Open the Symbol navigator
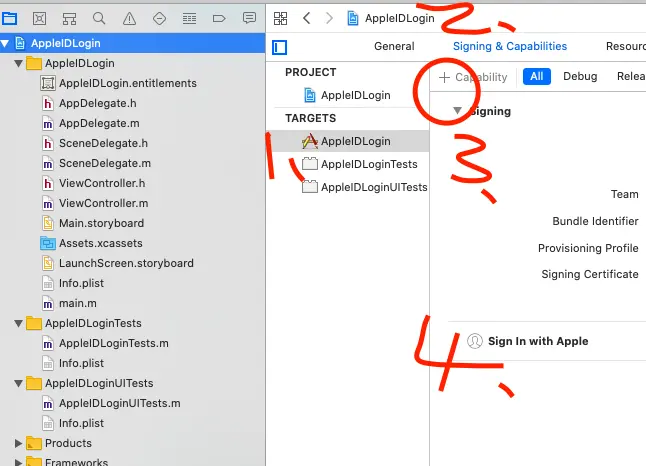The width and height of the screenshot is (646, 466). [x=69, y=19]
